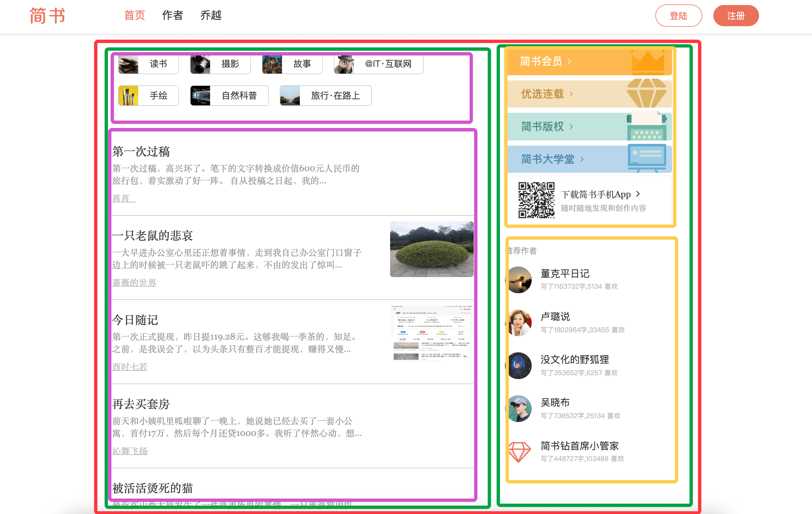
Task: Click the 手绘 brushes thumbnail icon
Action: [128, 96]
